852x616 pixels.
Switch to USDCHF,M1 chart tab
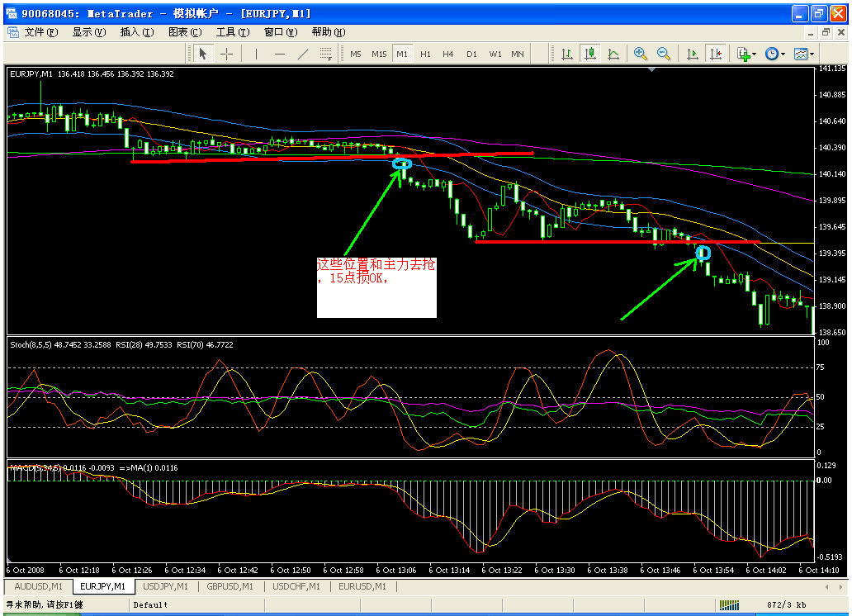tap(296, 586)
